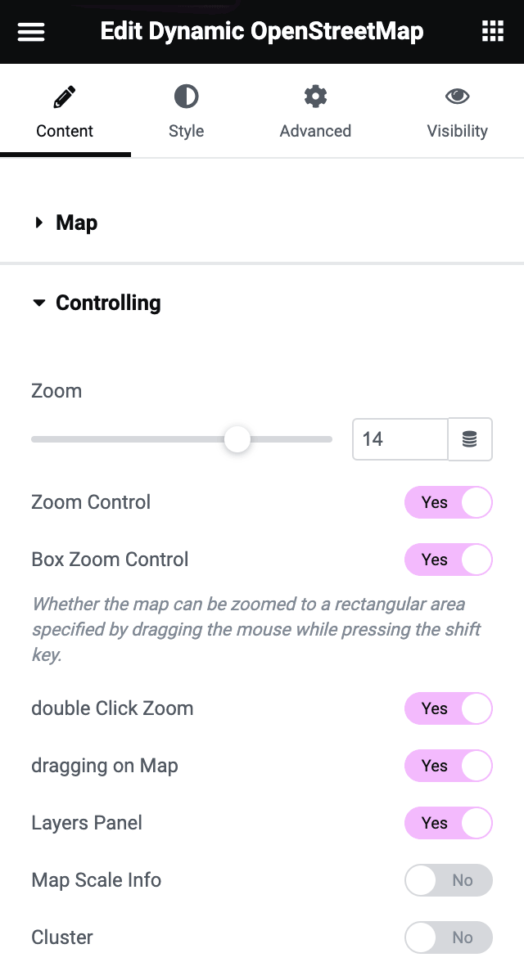The width and height of the screenshot is (524, 980).
Task: Enable the Cluster toggle
Action: 448,937
